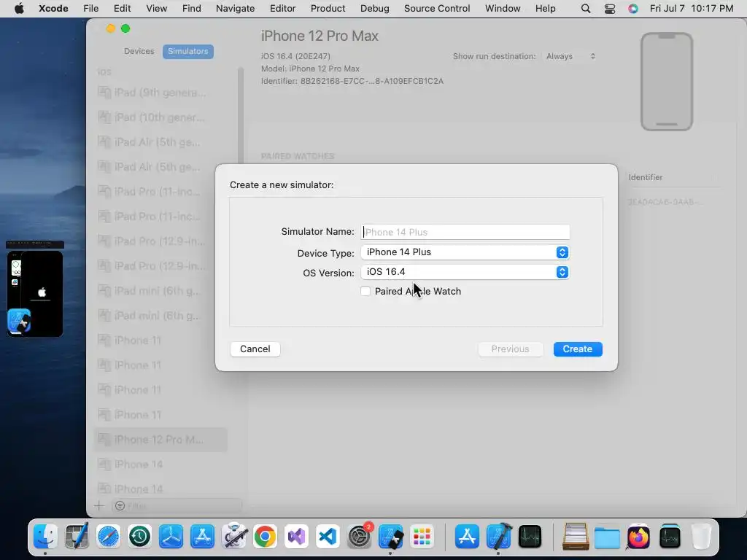Open Xcode hammer icon in dock
The height and width of the screenshot is (560, 747).
point(499,537)
